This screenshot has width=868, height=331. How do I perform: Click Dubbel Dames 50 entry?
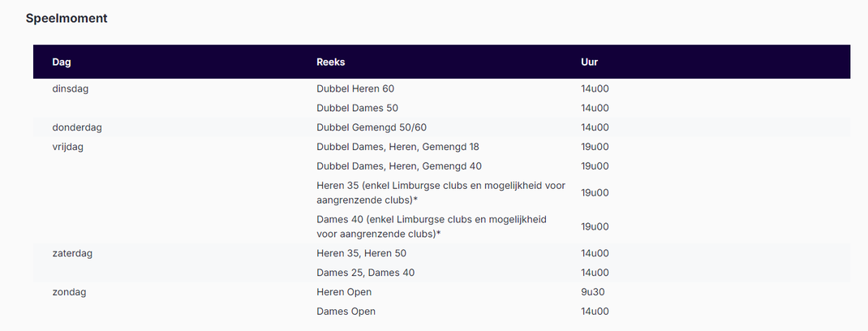357,108
